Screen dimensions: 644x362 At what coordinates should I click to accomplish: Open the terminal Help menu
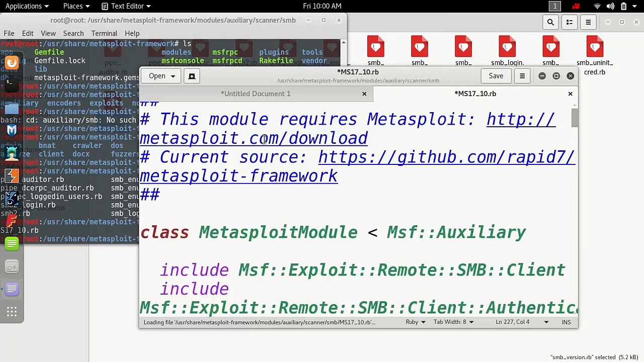132,34
